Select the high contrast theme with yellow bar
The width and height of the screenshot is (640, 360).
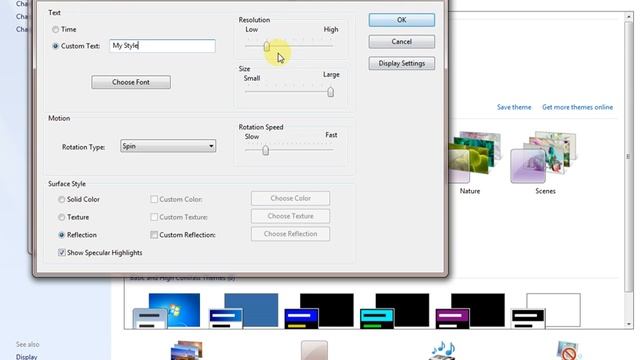[319, 311]
